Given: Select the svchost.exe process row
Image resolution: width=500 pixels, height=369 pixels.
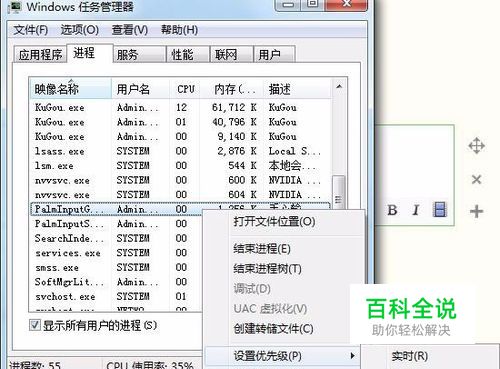Looking at the screenshot, I should [116, 296].
